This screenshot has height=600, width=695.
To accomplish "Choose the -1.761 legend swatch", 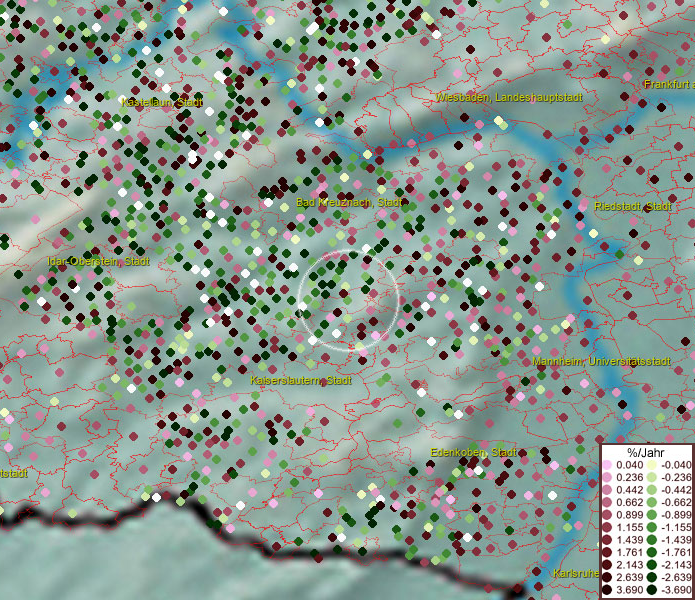I will click(652, 553).
